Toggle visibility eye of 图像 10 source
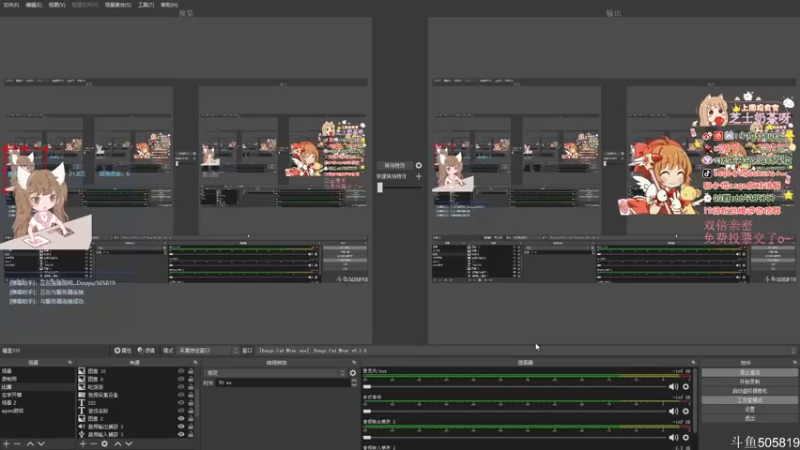Image resolution: width=800 pixels, height=450 pixels. 181,371
